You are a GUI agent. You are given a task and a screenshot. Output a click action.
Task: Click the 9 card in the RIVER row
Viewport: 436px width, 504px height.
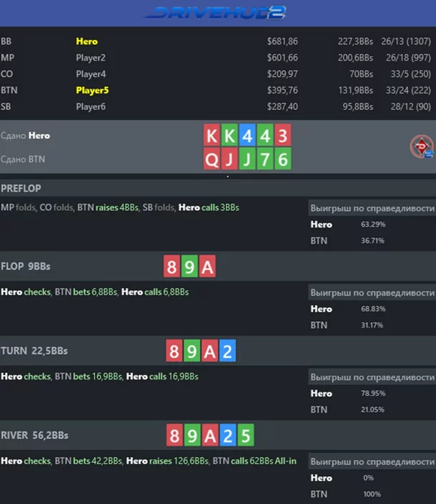tap(192, 435)
